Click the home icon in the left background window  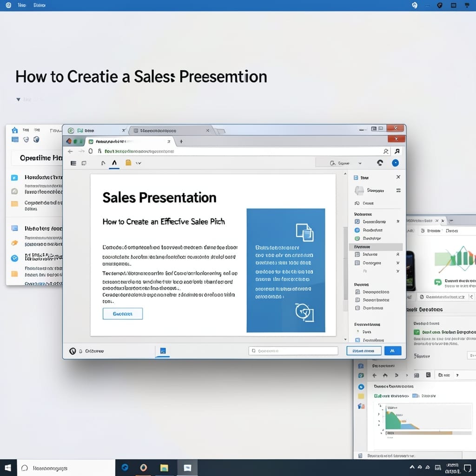[x=14, y=130]
